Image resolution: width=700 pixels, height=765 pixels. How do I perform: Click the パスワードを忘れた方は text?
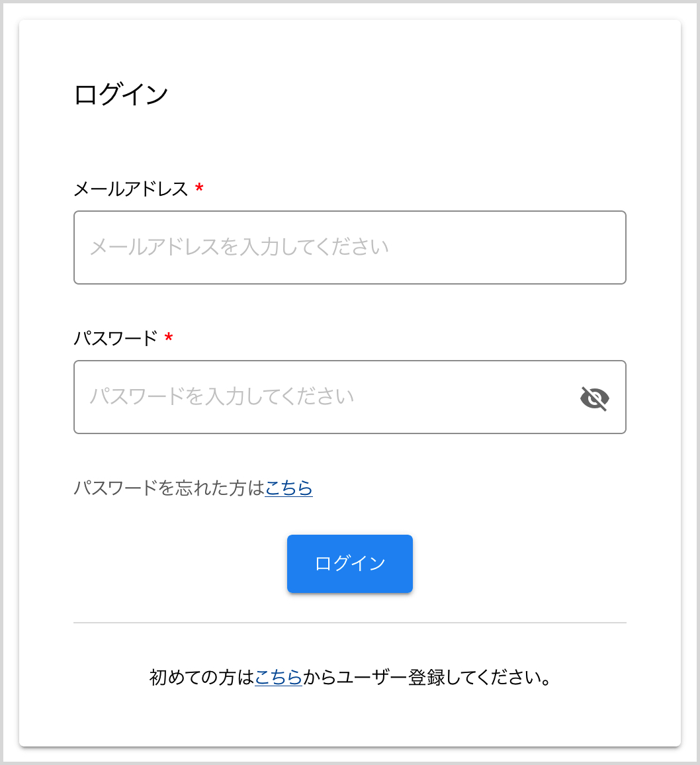pos(169,488)
